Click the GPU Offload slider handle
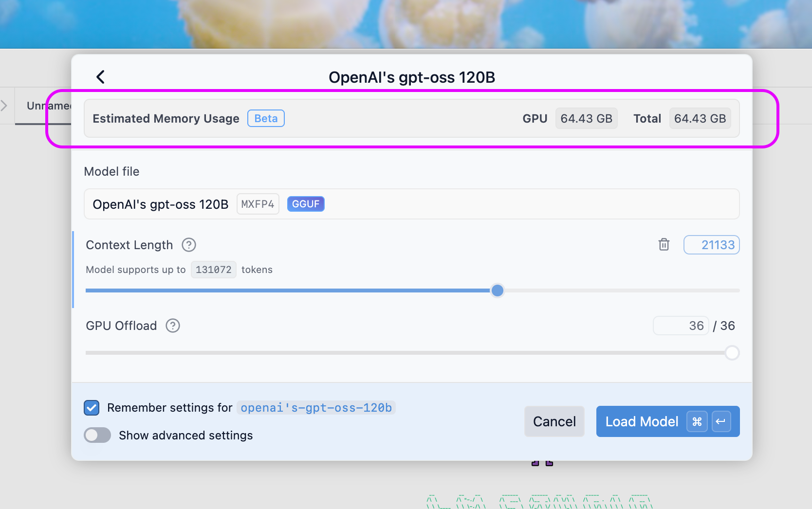The width and height of the screenshot is (812, 509). [732, 353]
